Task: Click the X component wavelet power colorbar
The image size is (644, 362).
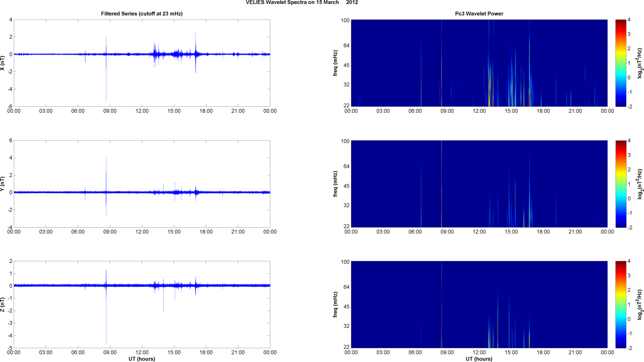Action: 621,63
